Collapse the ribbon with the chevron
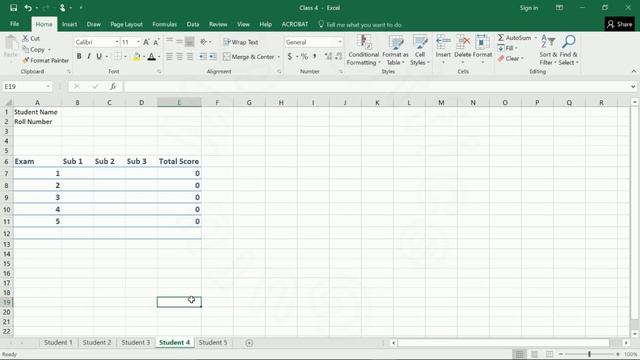Screen dimensions: 640x360 (x=633, y=71)
